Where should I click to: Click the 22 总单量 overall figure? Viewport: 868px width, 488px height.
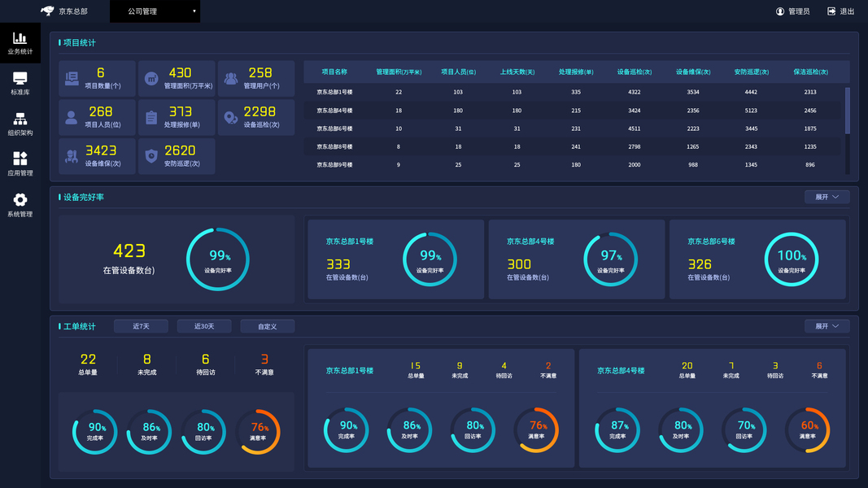pos(88,359)
